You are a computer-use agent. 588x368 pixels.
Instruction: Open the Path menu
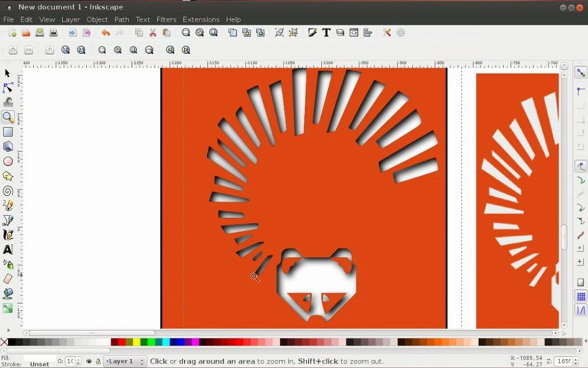coord(121,19)
